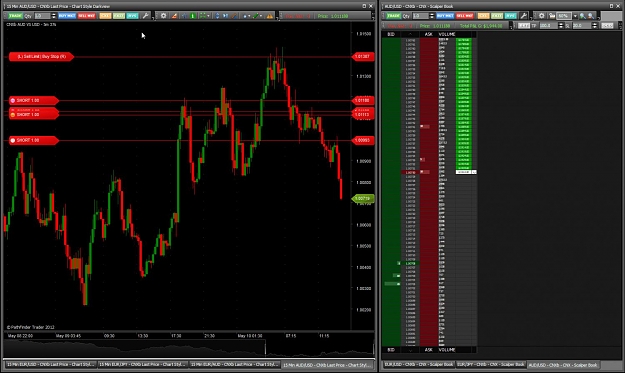Screen dimensions: 625x373
Task: Click the Qty input field in Scalper Book
Action: pos(421,16)
